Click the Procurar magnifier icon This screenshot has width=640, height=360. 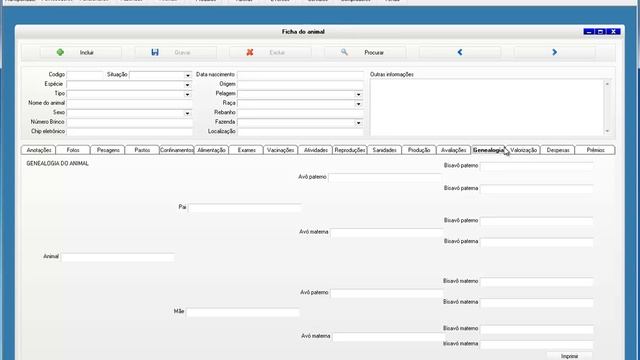[344, 52]
